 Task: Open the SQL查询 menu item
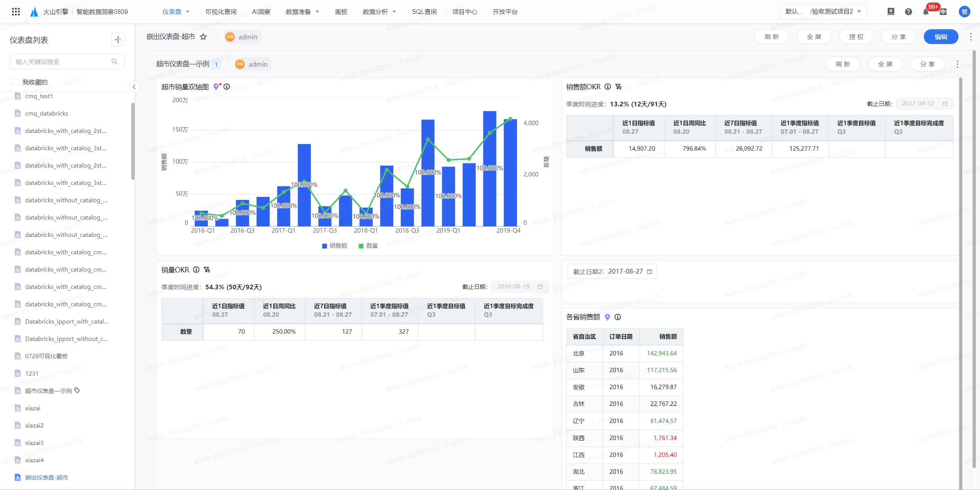click(424, 12)
